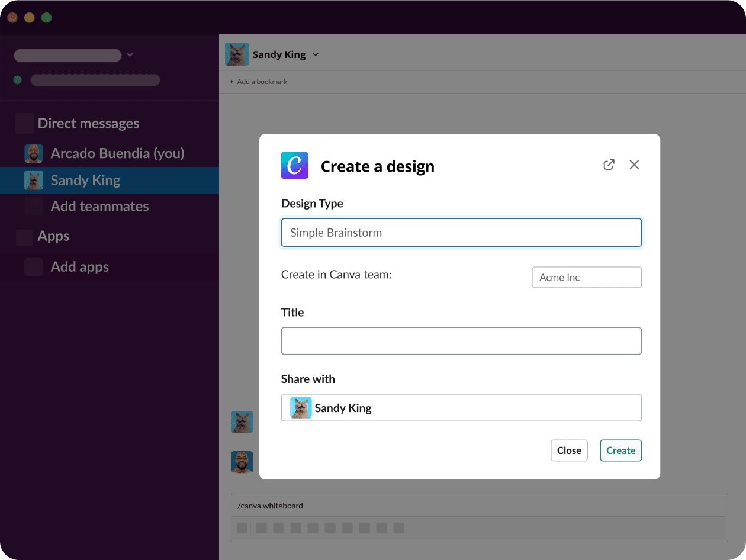Click Add a bookmark link
Screen dimensions: 746x560
pyautogui.click(x=258, y=81)
